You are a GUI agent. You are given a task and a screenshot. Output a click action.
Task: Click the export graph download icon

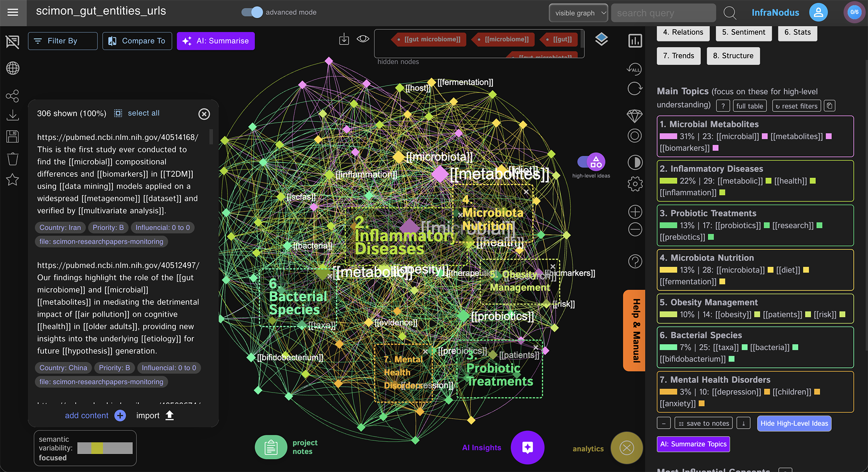[x=344, y=40]
